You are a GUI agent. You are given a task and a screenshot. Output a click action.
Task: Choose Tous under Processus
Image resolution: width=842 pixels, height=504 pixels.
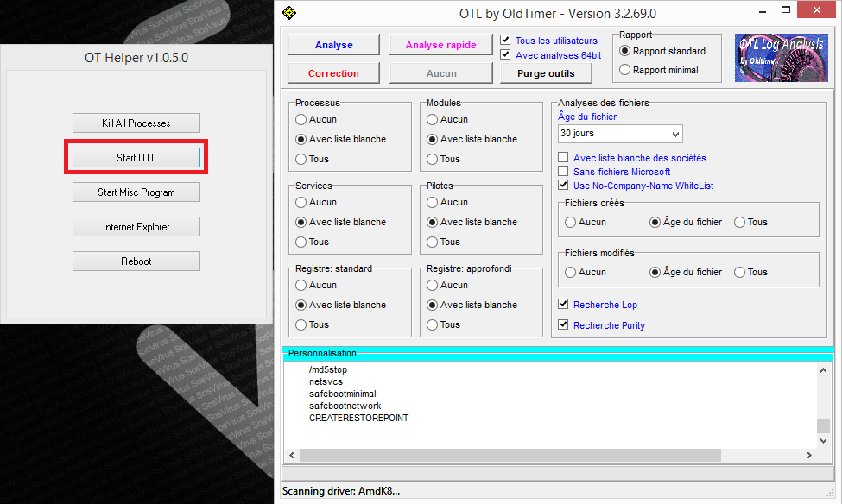click(x=301, y=159)
